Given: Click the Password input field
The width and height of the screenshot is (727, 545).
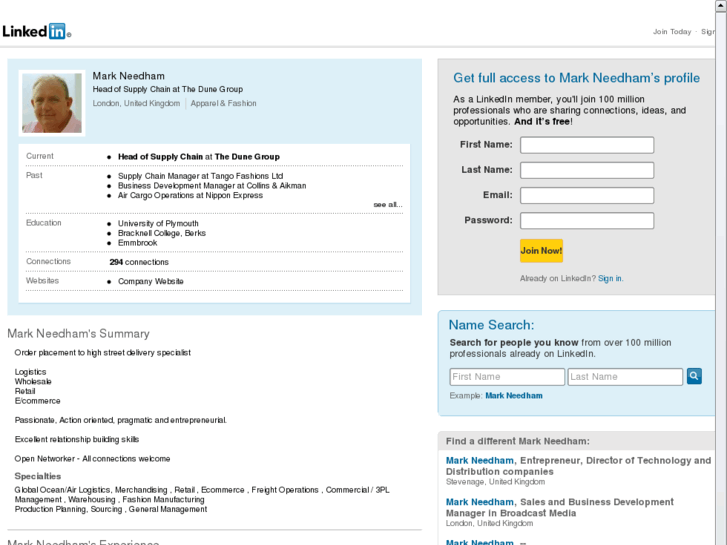Looking at the screenshot, I should (587, 221).
